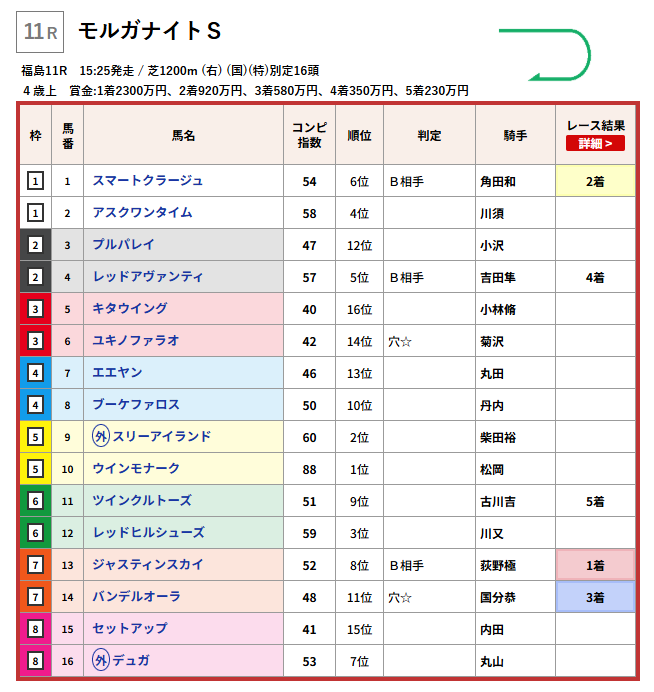Click the 11R race number badge
The image size is (654, 692).
pos(40,32)
